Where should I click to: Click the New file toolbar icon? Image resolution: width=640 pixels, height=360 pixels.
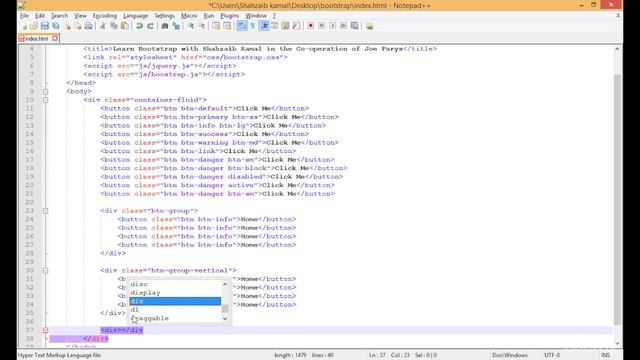pyautogui.click(x=24, y=26)
